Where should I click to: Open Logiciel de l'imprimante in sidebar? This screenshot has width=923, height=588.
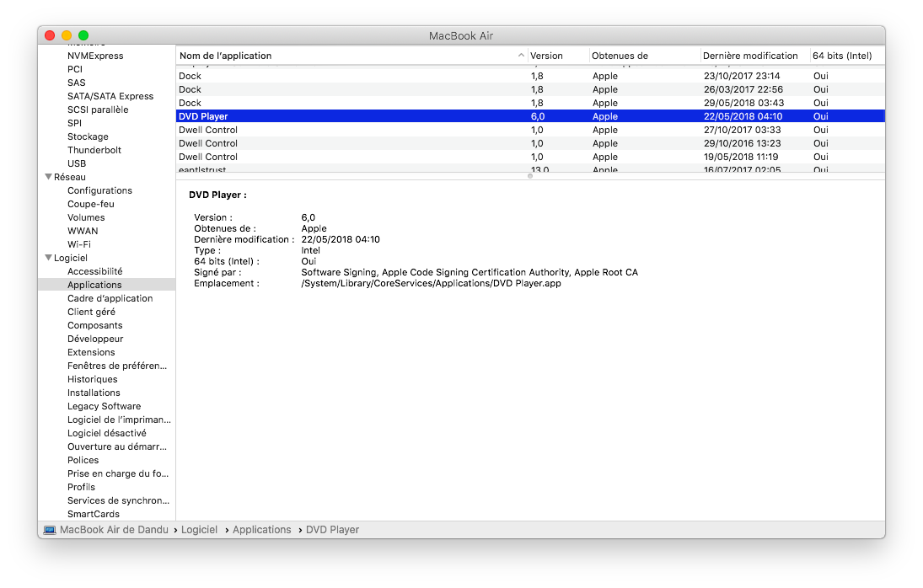coord(119,420)
